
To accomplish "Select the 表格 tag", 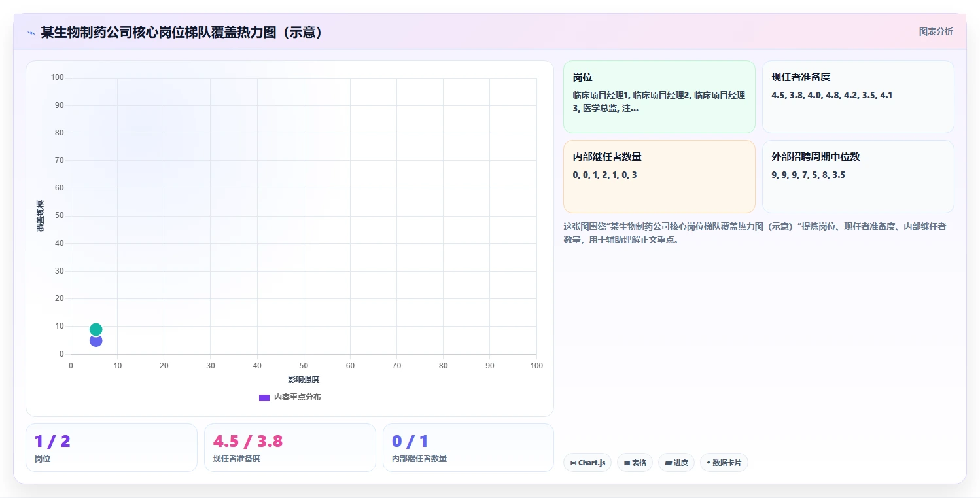I will [x=635, y=463].
